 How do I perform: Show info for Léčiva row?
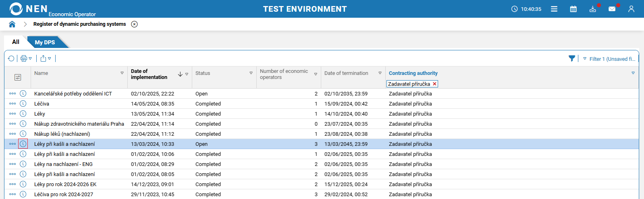[23, 104]
